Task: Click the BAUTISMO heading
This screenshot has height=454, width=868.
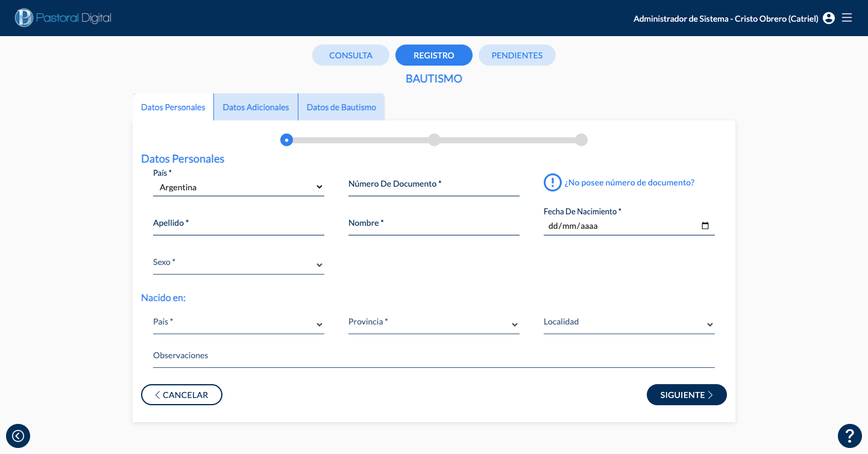Action: tap(434, 79)
